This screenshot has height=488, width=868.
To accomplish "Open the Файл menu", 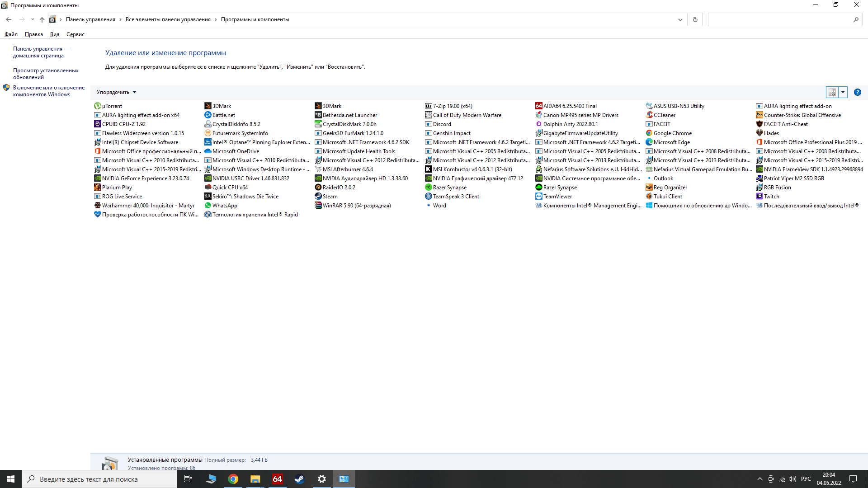I will (x=11, y=34).
